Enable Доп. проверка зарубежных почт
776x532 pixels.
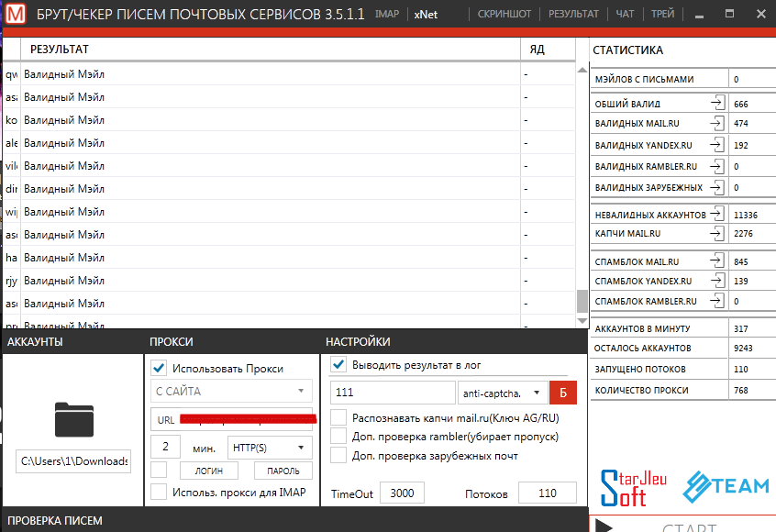(338, 456)
